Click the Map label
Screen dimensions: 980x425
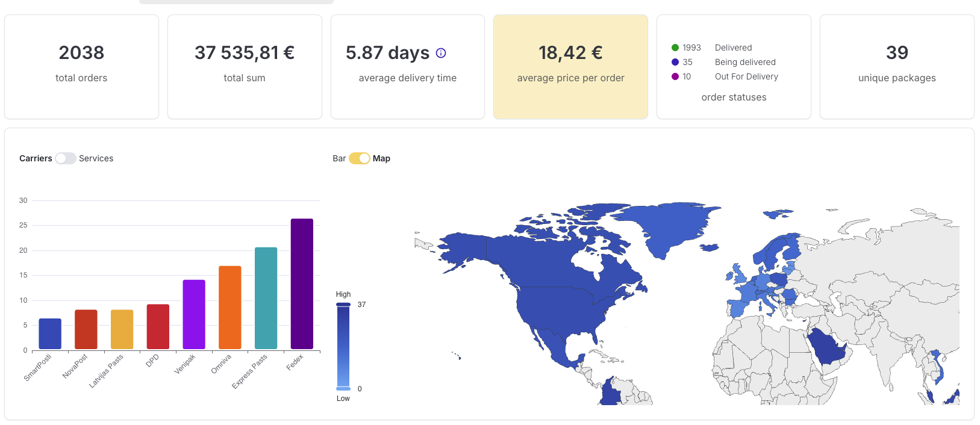coord(381,158)
